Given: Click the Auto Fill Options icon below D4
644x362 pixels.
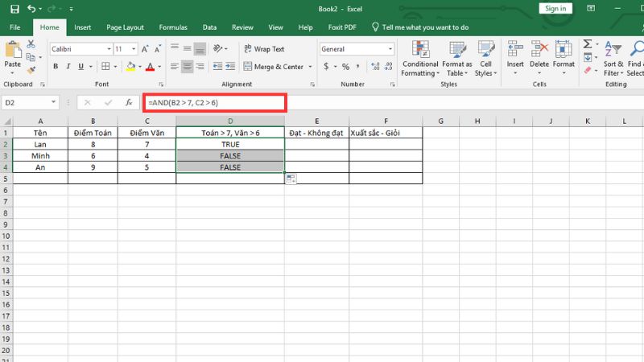Looking at the screenshot, I should point(290,179).
